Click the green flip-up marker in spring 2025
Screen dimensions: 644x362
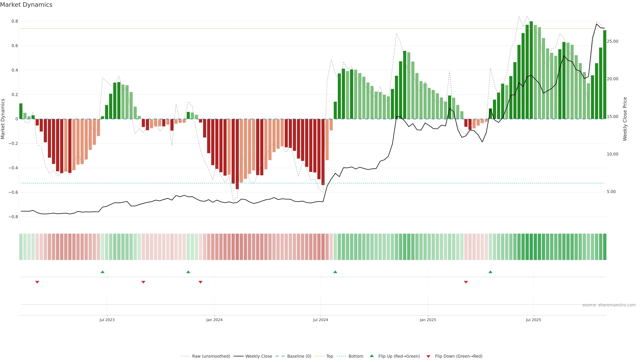[490, 272]
